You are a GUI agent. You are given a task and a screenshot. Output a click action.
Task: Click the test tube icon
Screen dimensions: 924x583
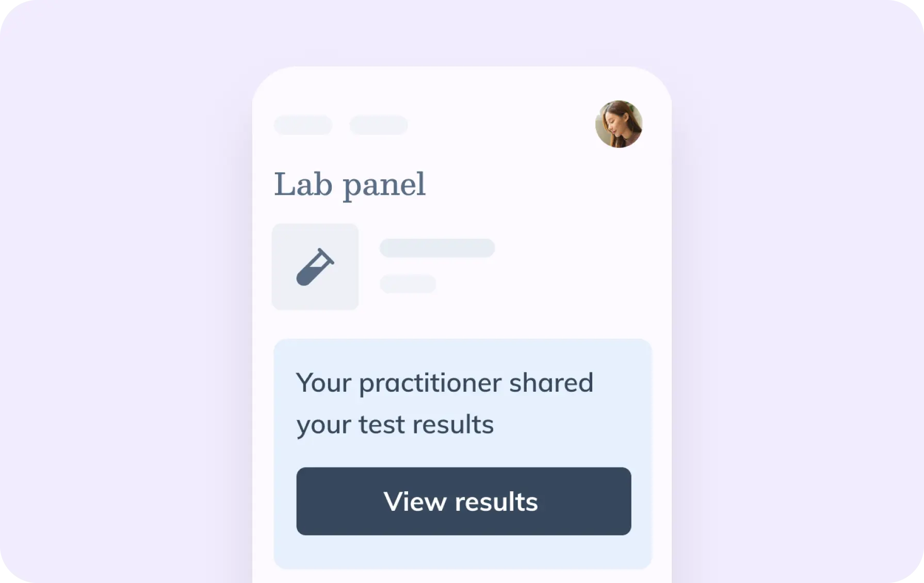(x=315, y=267)
